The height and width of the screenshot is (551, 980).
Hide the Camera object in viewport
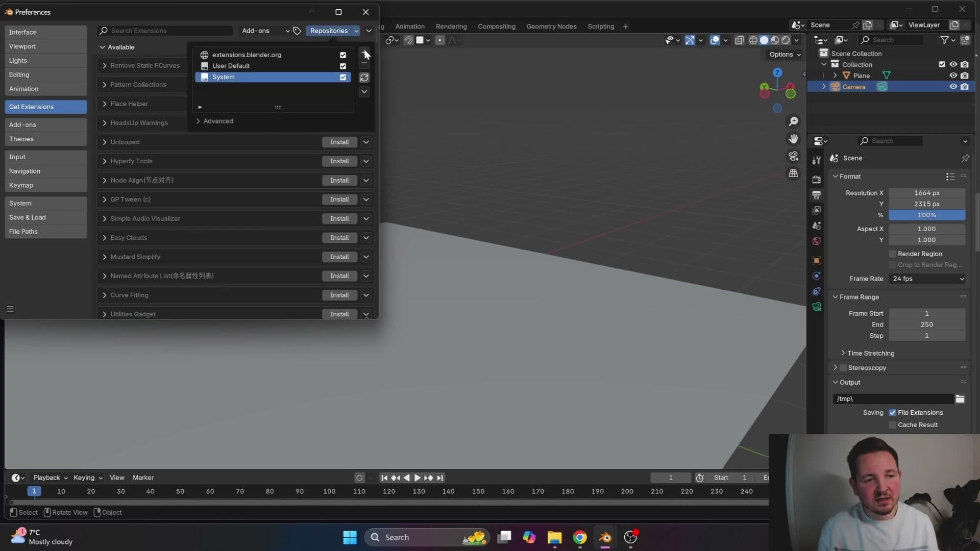(x=953, y=87)
